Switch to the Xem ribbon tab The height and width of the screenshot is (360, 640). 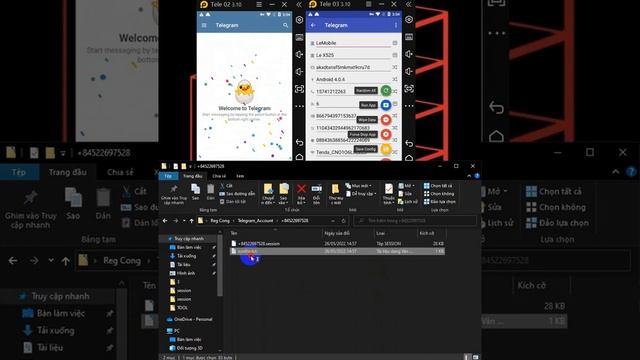(240, 176)
